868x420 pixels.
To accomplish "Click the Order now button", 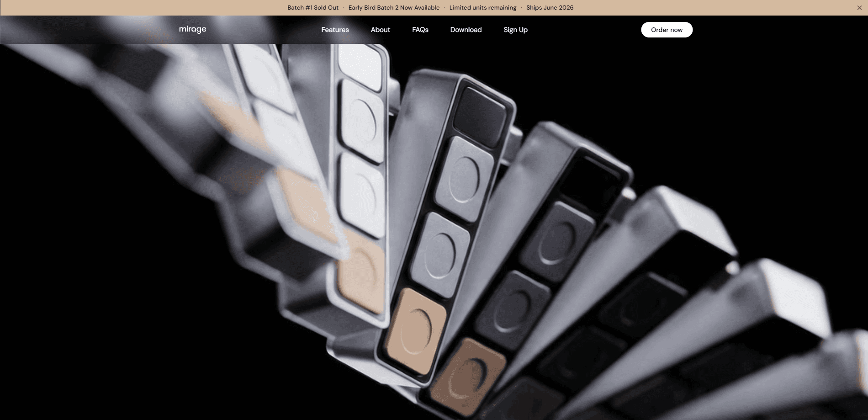I will point(667,30).
